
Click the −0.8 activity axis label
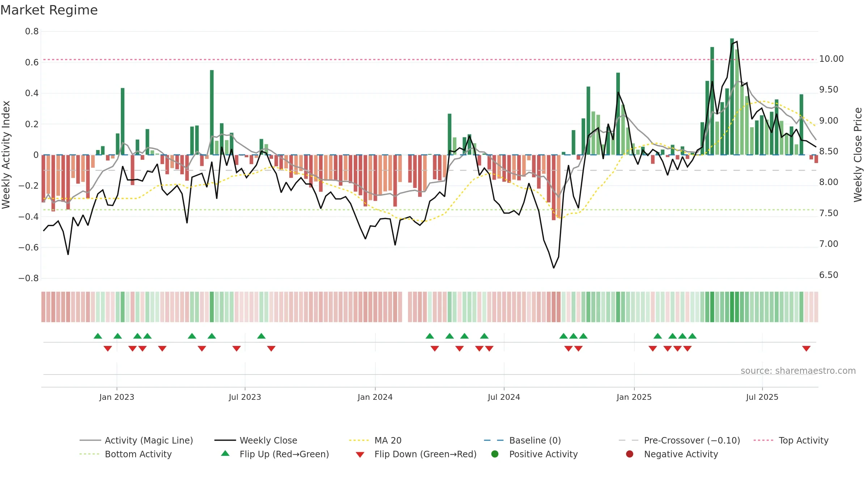(29, 278)
